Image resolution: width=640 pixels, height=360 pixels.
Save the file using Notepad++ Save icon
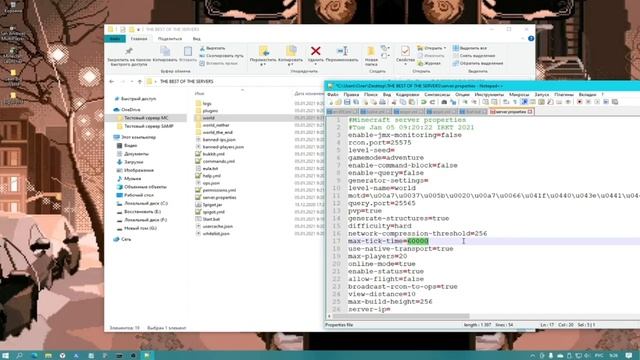[347, 102]
